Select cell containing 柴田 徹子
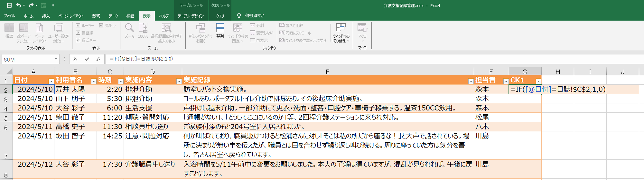Viewport: 644px width, 180px height. (75, 117)
